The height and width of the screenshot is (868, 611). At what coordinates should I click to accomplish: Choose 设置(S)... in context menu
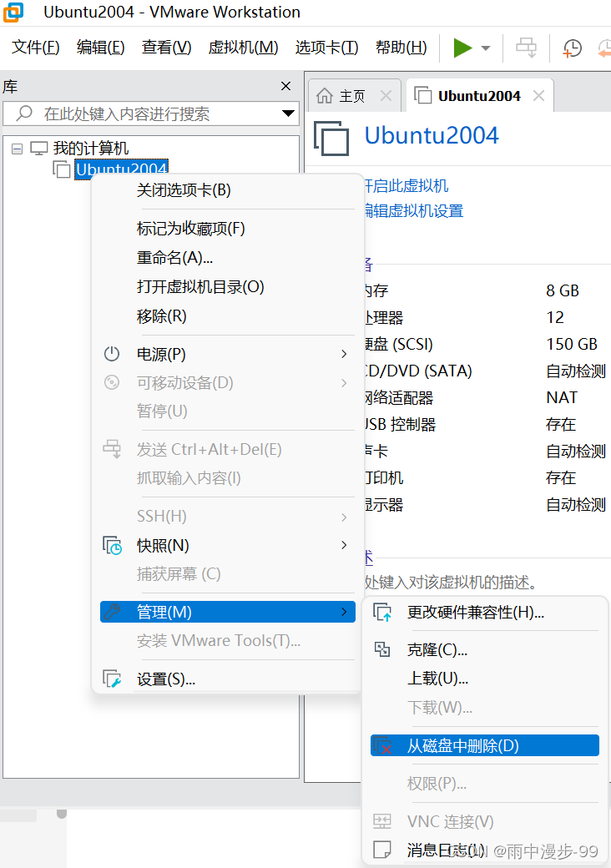pyautogui.click(x=228, y=679)
